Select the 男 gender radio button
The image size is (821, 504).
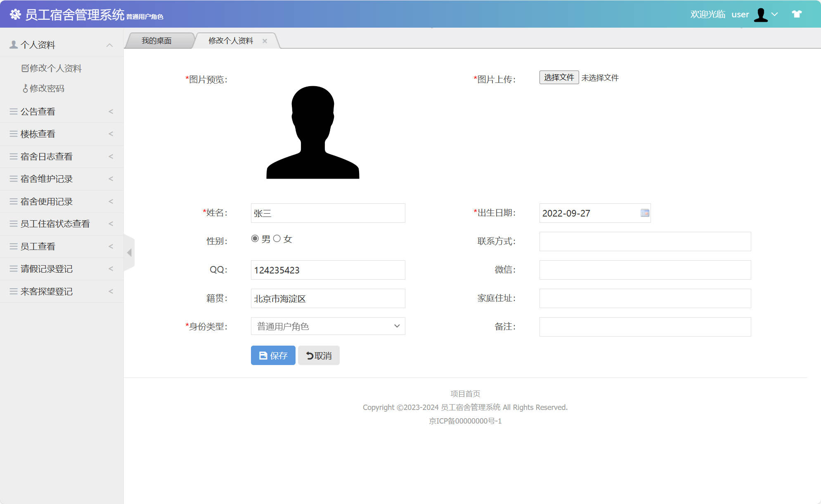(255, 238)
